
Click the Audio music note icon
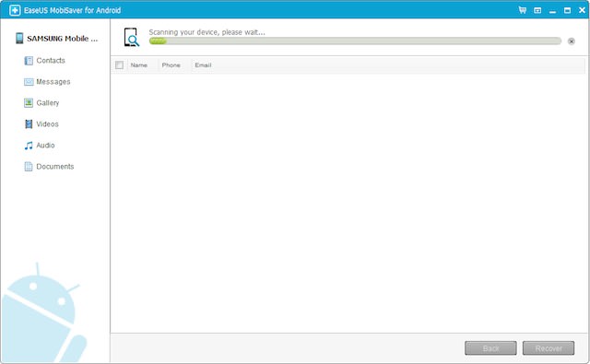(x=29, y=146)
